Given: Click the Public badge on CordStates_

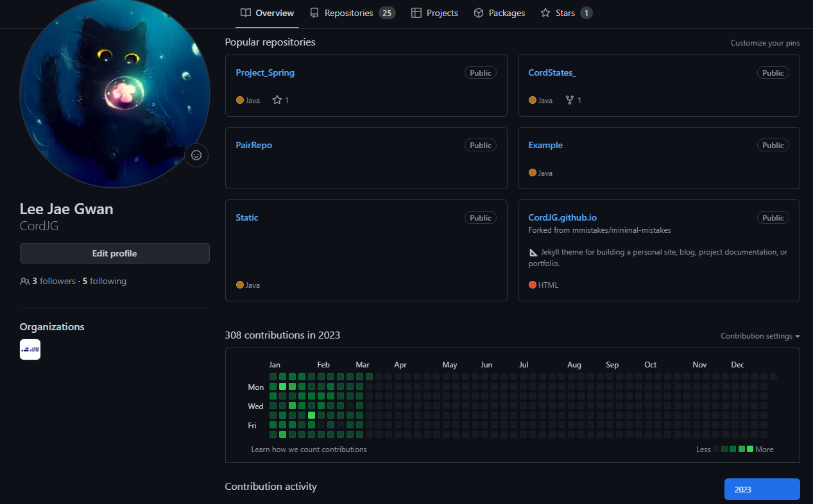Looking at the screenshot, I should click(x=773, y=72).
